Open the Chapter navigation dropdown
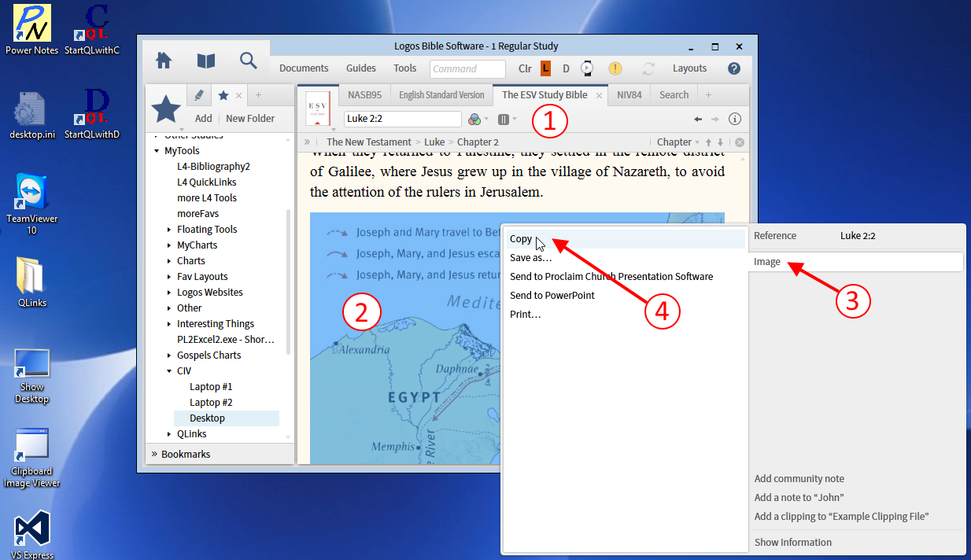 pyautogui.click(x=678, y=142)
